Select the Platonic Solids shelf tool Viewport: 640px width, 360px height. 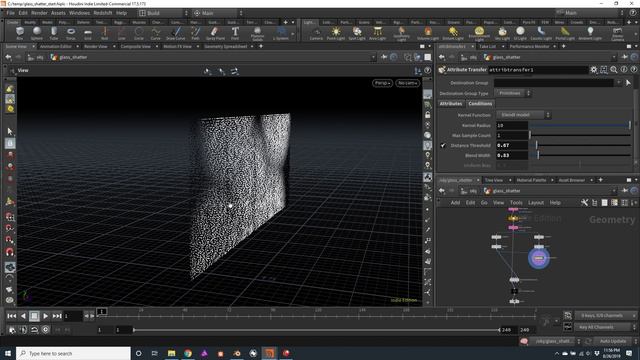click(258, 34)
